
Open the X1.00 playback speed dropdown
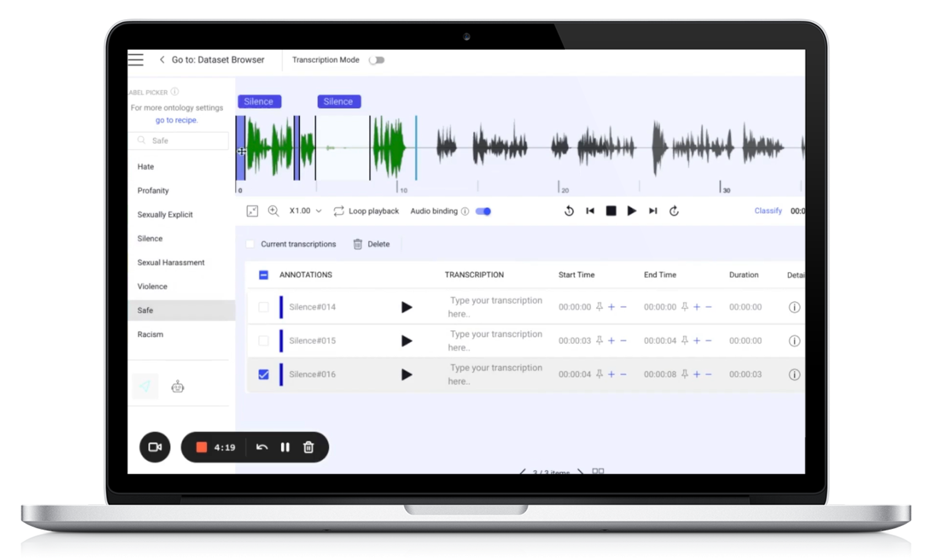tap(305, 211)
